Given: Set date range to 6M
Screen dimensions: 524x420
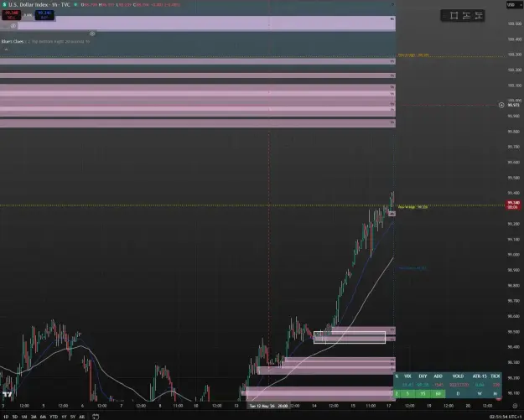Looking at the screenshot, I should tap(43, 417).
